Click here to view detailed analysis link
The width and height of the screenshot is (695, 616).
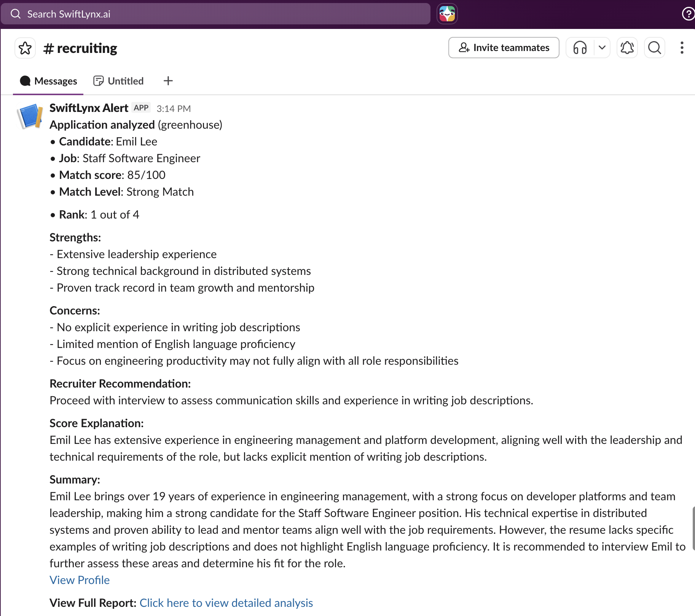226,603
